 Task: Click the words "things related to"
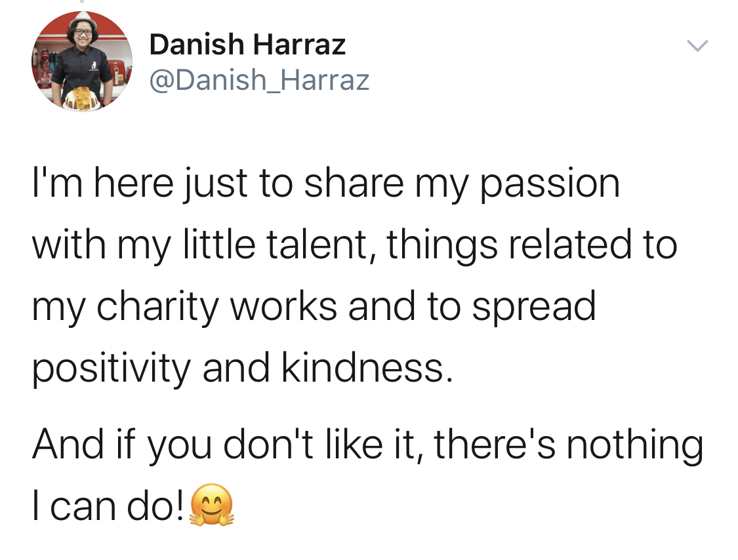pyautogui.click(x=531, y=245)
